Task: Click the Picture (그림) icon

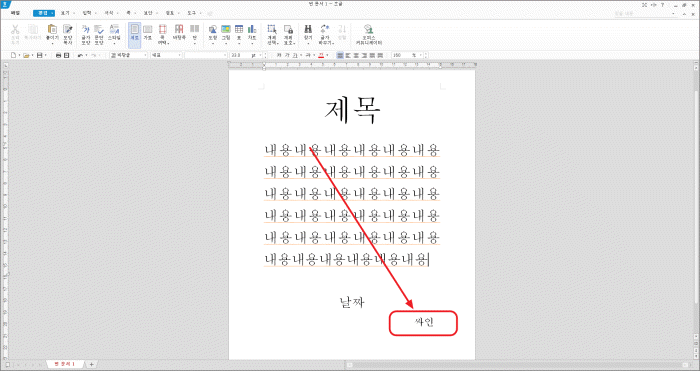Action: pos(226,29)
